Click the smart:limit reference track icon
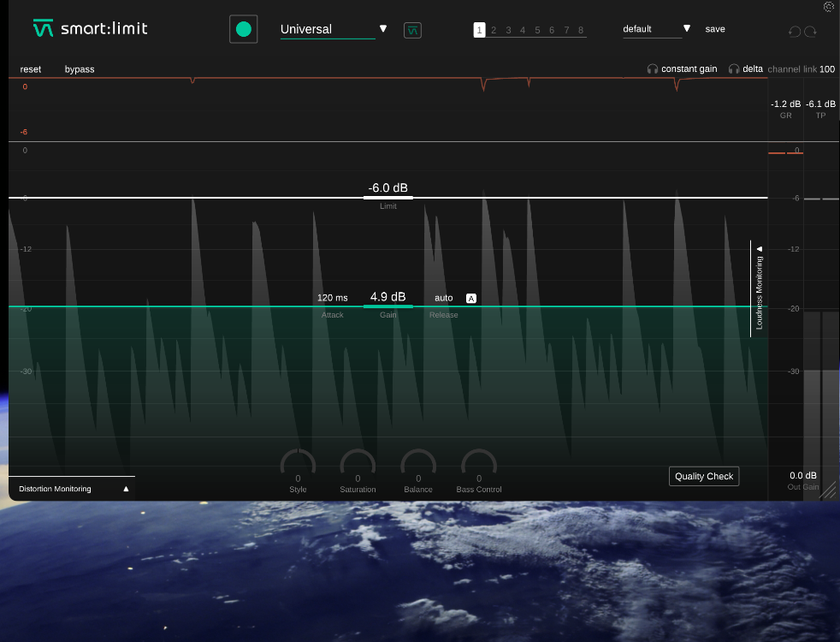Image resolution: width=840 pixels, height=642 pixels. pyautogui.click(x=412, y=30)
